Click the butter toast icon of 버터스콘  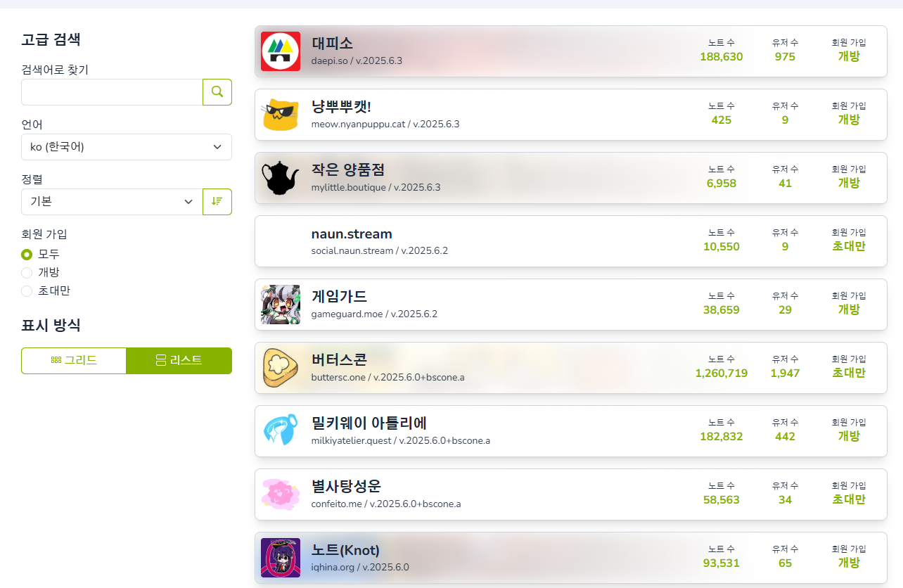point(281,368)
